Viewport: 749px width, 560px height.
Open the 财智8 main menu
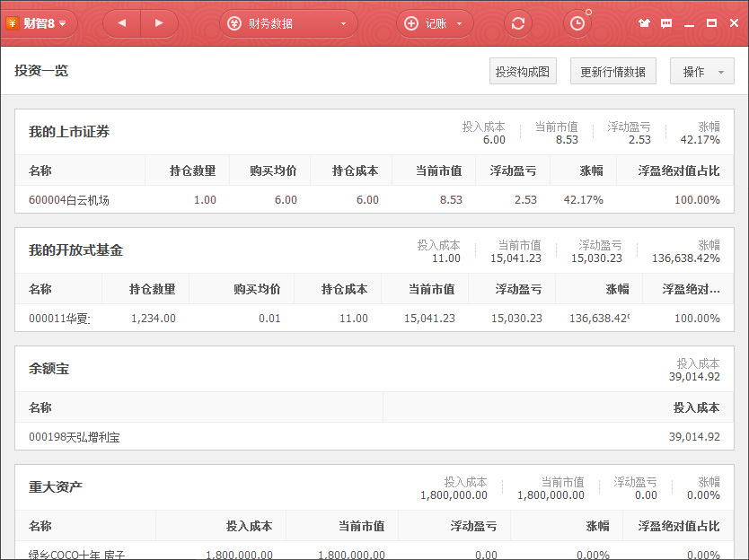coord(40,23)
